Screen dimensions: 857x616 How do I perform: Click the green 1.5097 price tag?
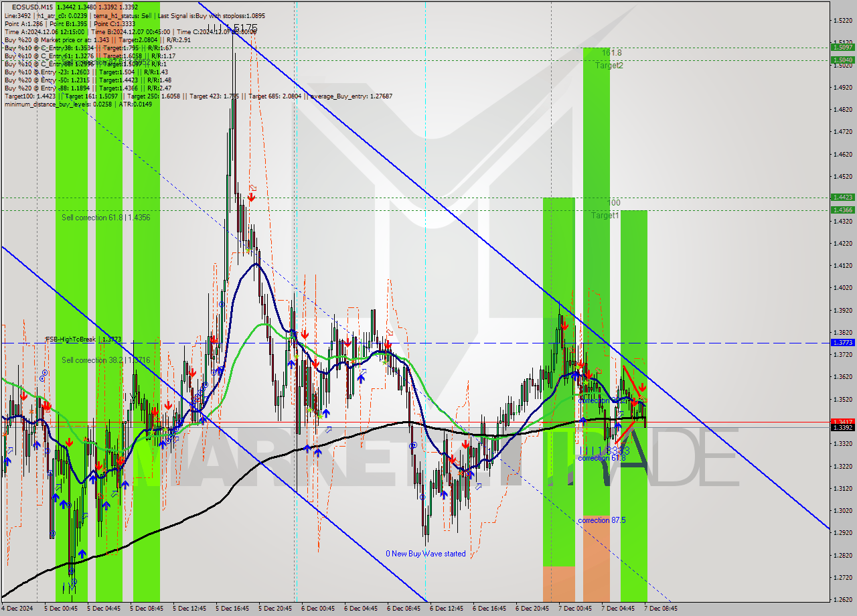[842, 47]
